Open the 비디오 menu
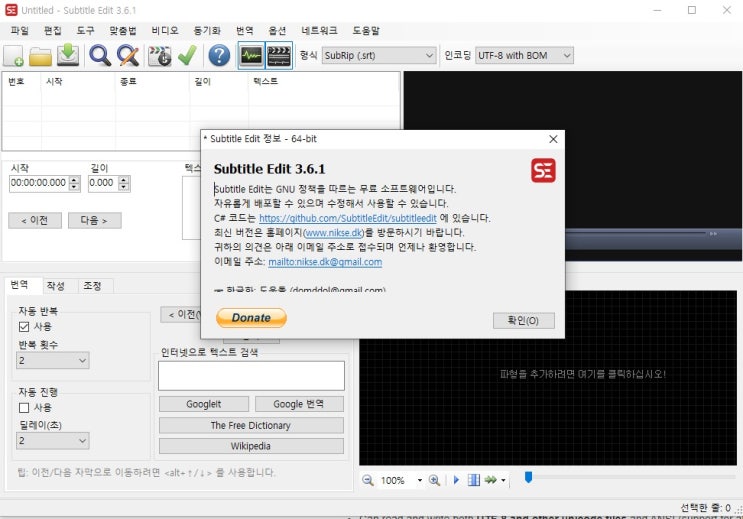This screenshot has width=743, height=519. pyautogui.click(x=165, y=31)
